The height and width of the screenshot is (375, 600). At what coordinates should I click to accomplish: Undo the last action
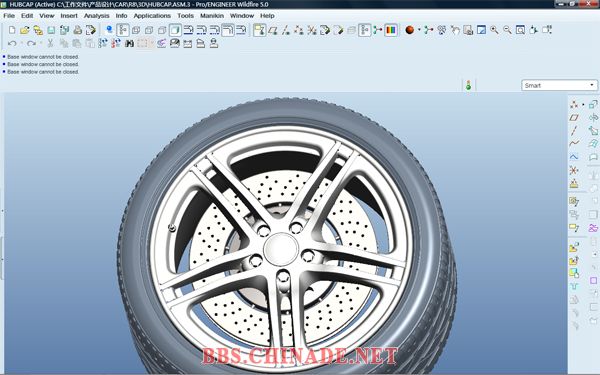pos(12,43)
